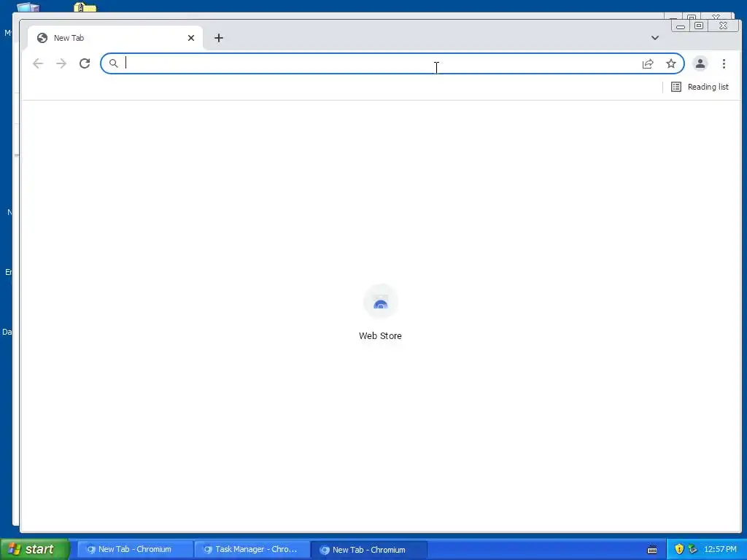This screenshot has height=560, width=747.
Task: Close the New Tab tab
Action: 191,38
